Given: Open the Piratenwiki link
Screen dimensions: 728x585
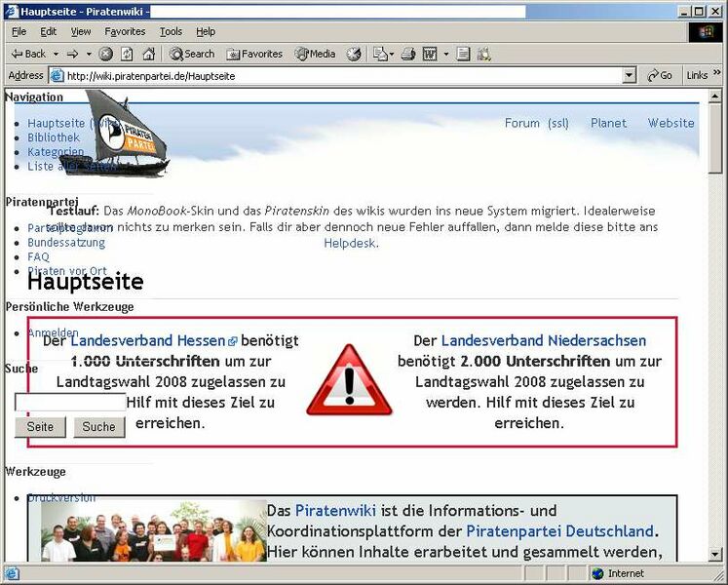Looking at the screenshot, I should [x=335, y=511].
